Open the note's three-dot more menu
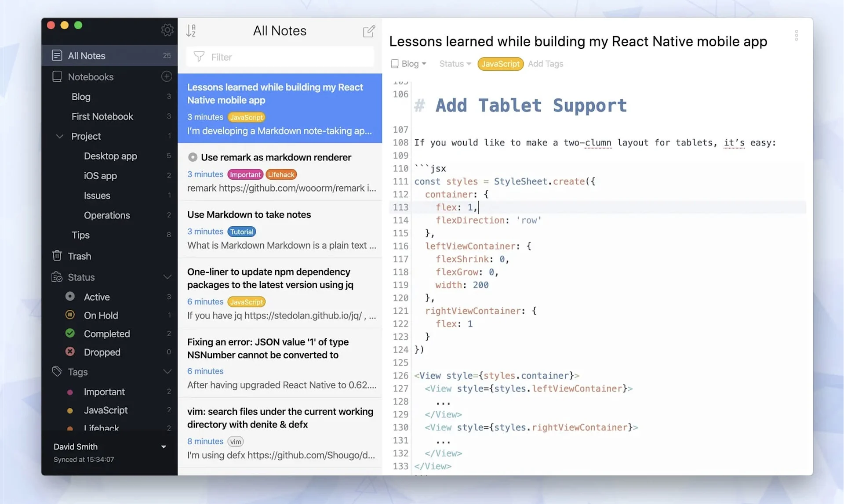This screenshot has height=504, width=844. pyautogui.click(x=796, y=36)
